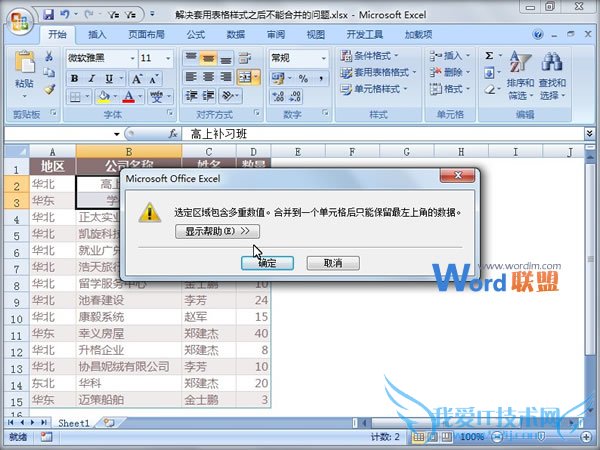Select column header F

tap(352, 152)
